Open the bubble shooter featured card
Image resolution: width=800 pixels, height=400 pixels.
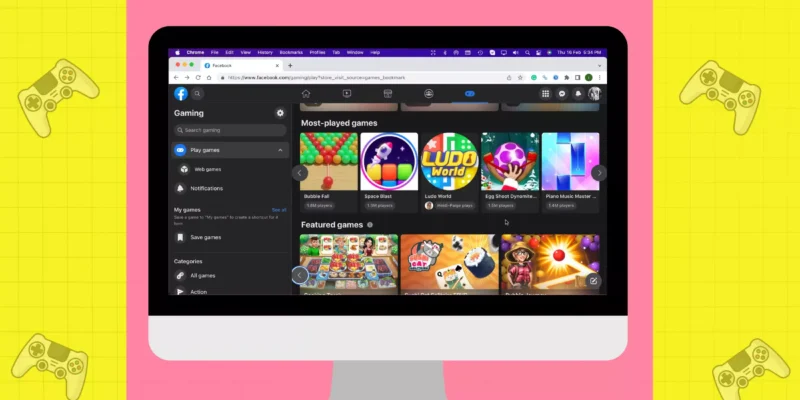pyautogui.click(x=551, y=264)
